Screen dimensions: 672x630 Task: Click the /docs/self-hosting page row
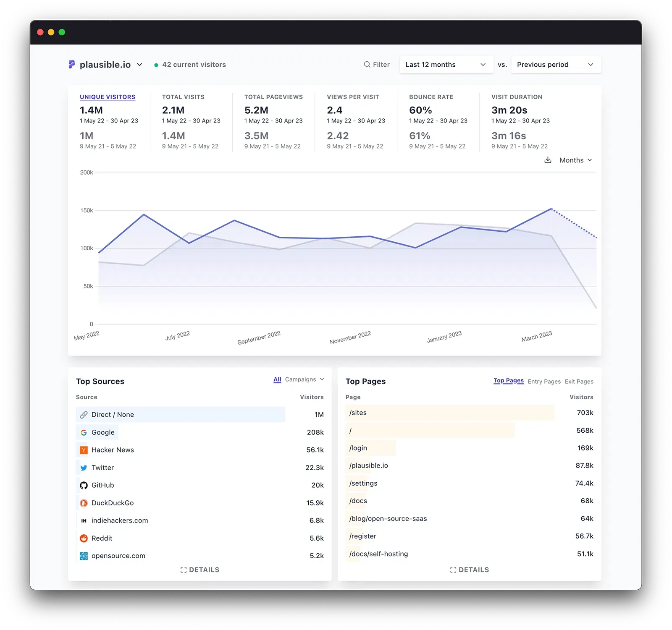[378, 554]
